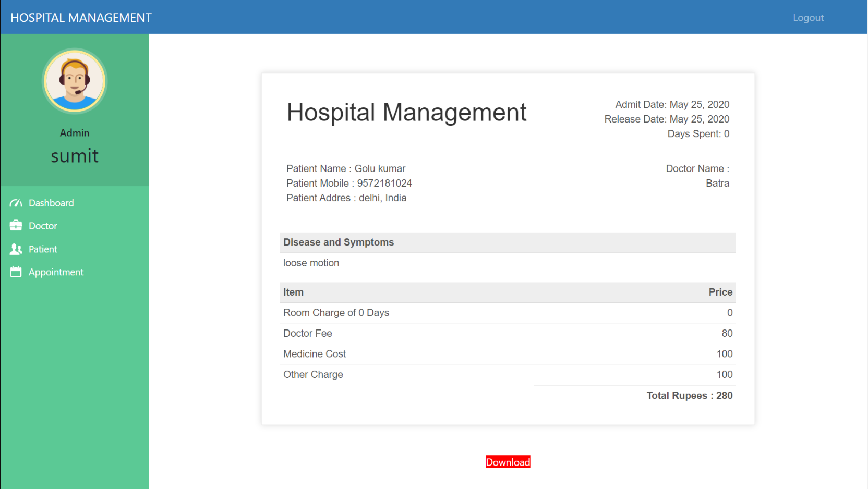The height and width of the screenshot is (489, 868).
Task: Select 'Patient Mobile : 9572181024' line
Action: [x=349, y=183]
